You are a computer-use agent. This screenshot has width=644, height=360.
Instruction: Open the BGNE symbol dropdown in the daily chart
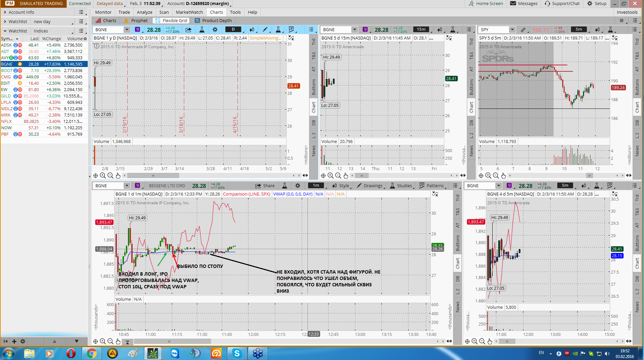point(127,29)
